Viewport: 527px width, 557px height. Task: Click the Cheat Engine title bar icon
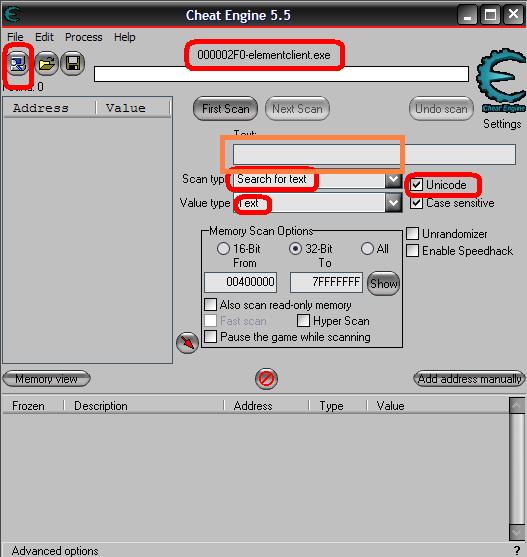pos(12,15)
